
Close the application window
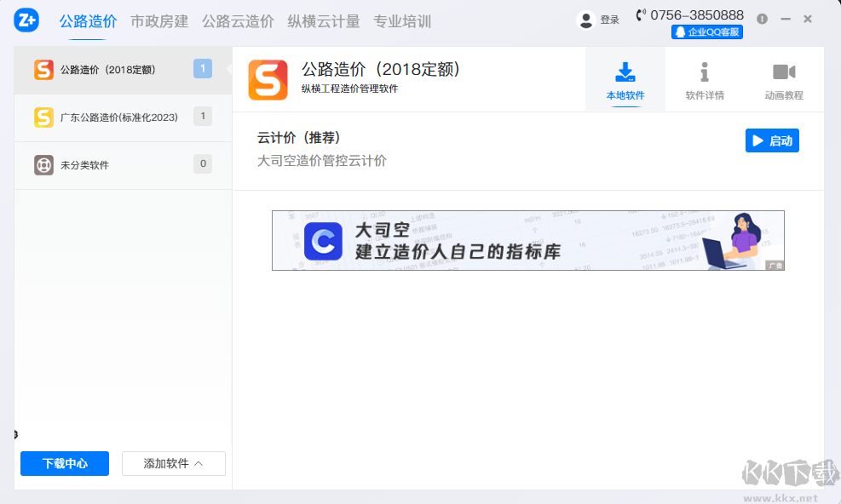808,20
